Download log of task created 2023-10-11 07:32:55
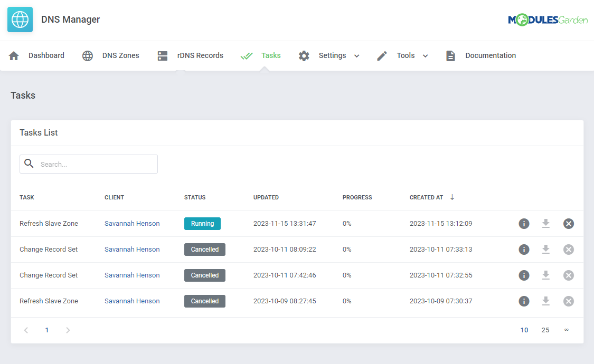 click(x=545, y=275)
